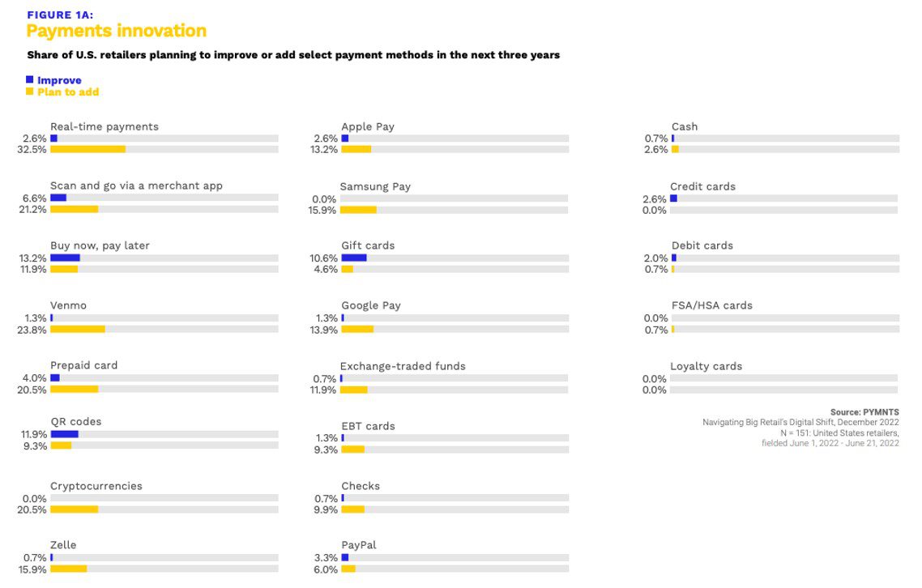This screenshot has height=588, width=922.
Task: Select the blue Credit cards bar
Action: click(x=673, y=198)
